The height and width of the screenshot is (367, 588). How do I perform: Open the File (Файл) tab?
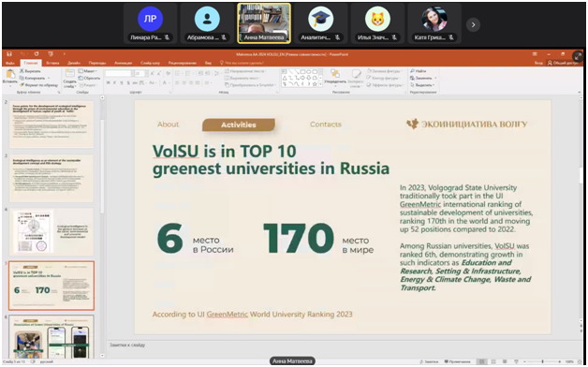(10, 63)
